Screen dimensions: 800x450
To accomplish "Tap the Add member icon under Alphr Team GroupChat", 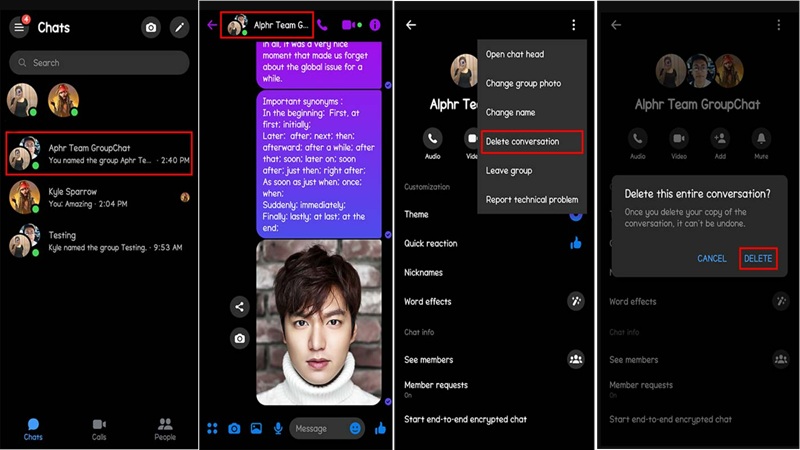I will (x=720, y=138).
